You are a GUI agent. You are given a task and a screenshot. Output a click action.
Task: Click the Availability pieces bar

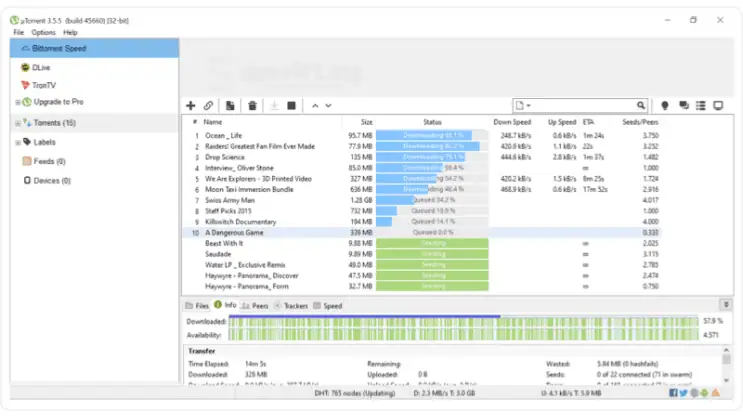pos(463,335)
